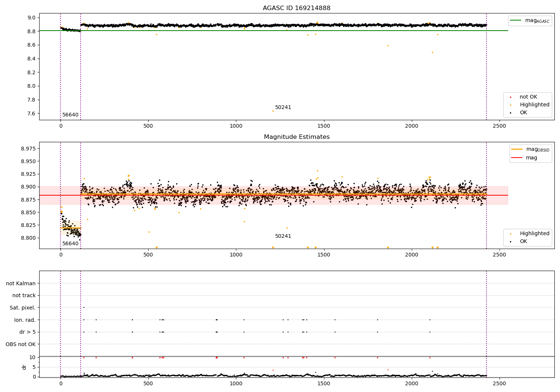
Task: Click the 'dr' axis label in the bottom plot
Action: pyautogui.click(x=24, y=367)
